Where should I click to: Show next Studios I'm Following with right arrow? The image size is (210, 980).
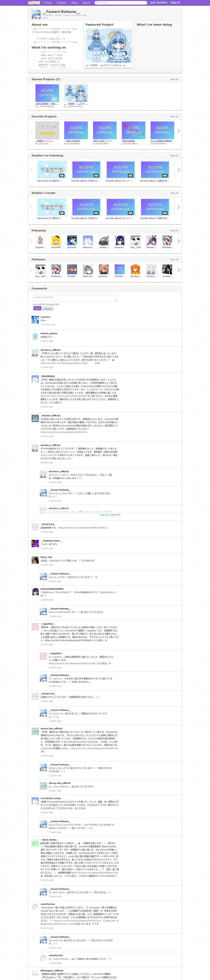point(178,170)
